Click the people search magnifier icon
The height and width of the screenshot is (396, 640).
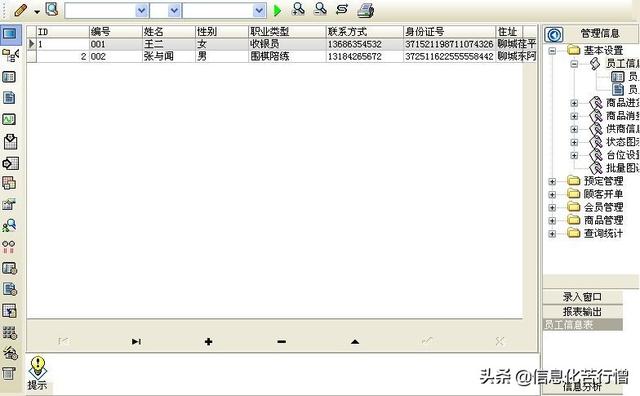click(9, 225)
